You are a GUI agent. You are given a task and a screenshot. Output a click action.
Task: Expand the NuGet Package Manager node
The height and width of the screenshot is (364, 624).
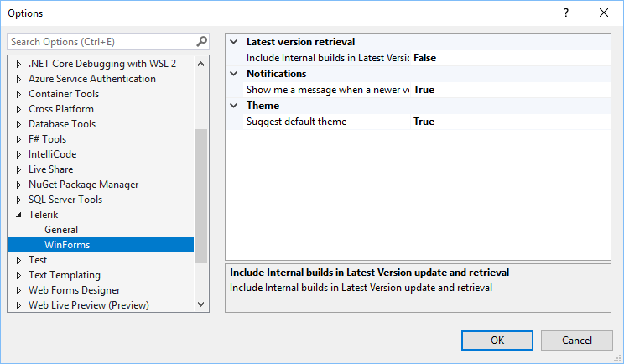click(18, 185)
